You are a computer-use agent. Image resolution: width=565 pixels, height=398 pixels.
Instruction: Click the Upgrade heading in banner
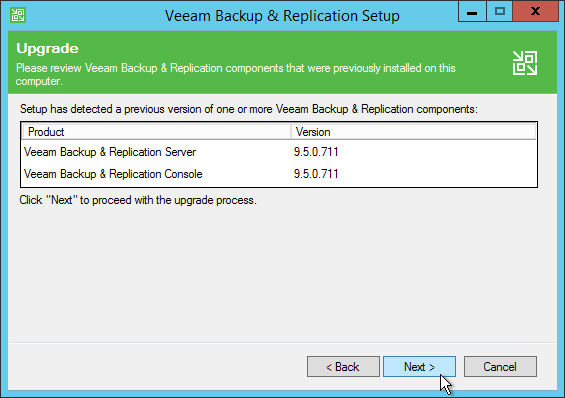[47, 49]
